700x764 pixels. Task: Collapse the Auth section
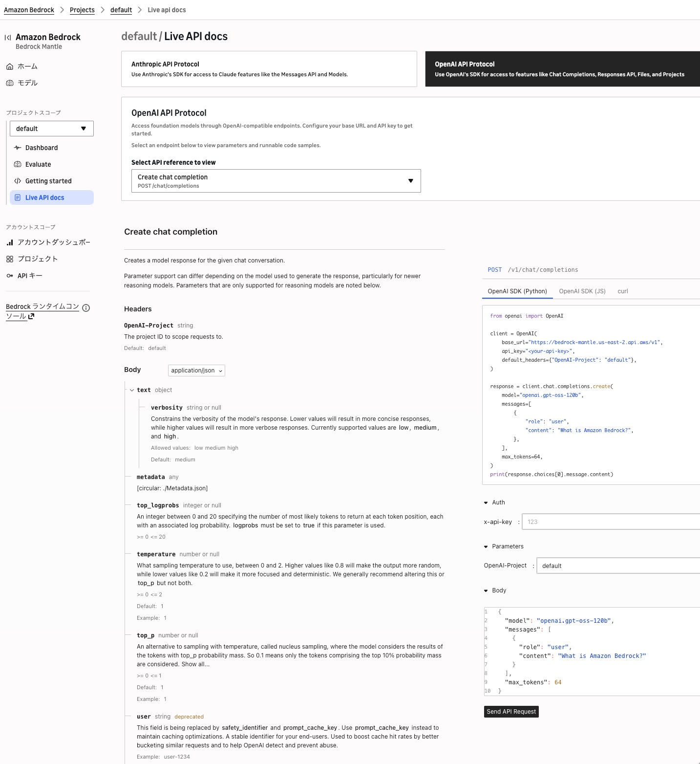coord(486,502)
